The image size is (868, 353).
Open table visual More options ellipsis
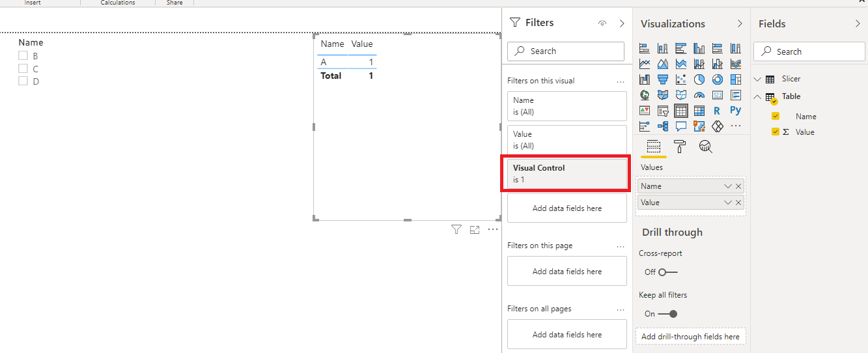tap(493, 229)
